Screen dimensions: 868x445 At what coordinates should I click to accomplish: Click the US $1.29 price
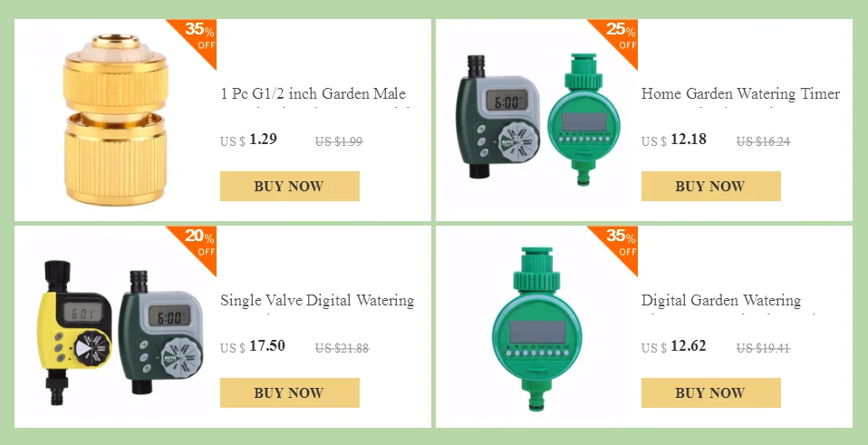click(248, 140)
